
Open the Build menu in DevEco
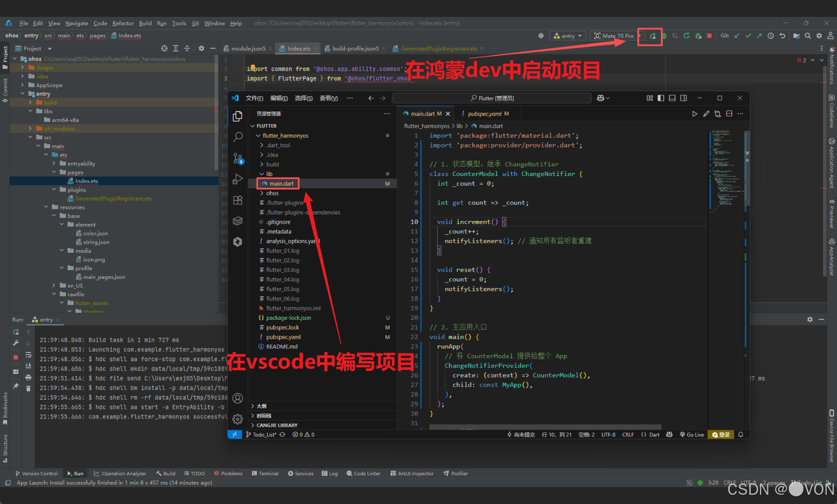tap(145, 24)
